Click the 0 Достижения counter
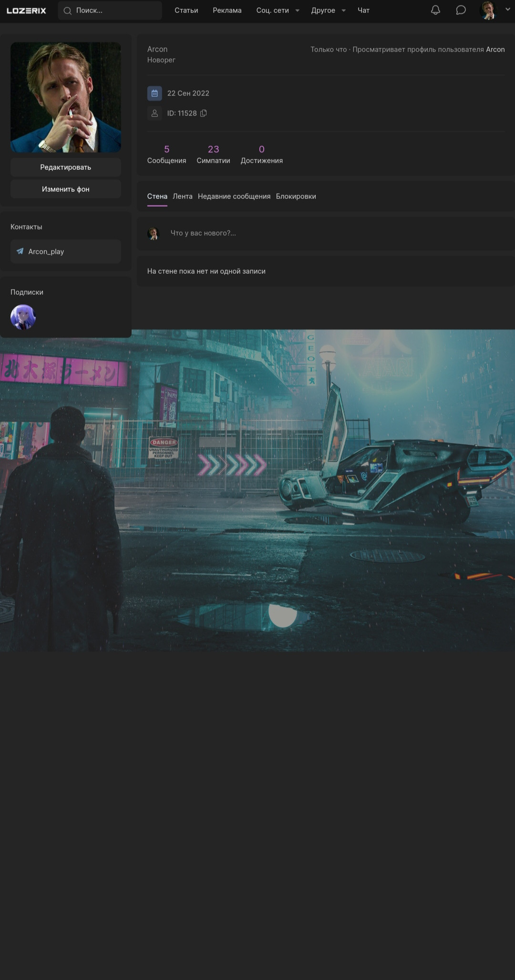Image resolution: width=515 pixels, height=980 pixels. (x=262, y=155)
